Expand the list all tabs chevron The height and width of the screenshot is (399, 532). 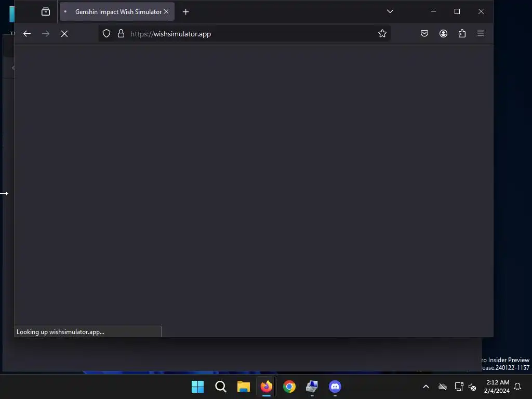pyautogui.click(x=390, y=11)
